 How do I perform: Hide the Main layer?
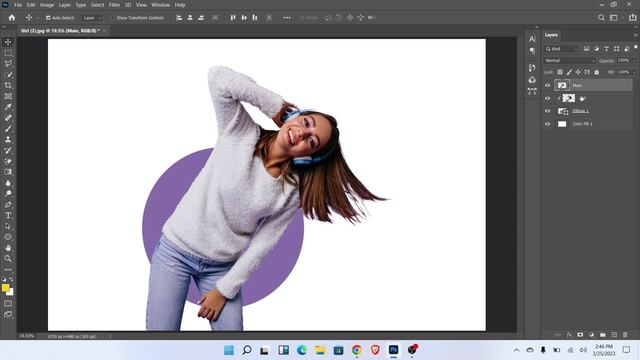click(548, 85)
